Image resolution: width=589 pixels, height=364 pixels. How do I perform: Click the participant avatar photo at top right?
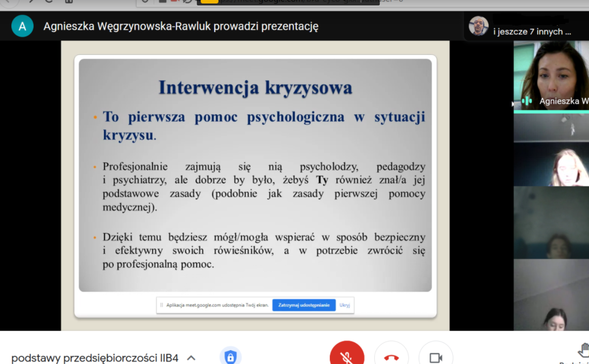[478, 26]
